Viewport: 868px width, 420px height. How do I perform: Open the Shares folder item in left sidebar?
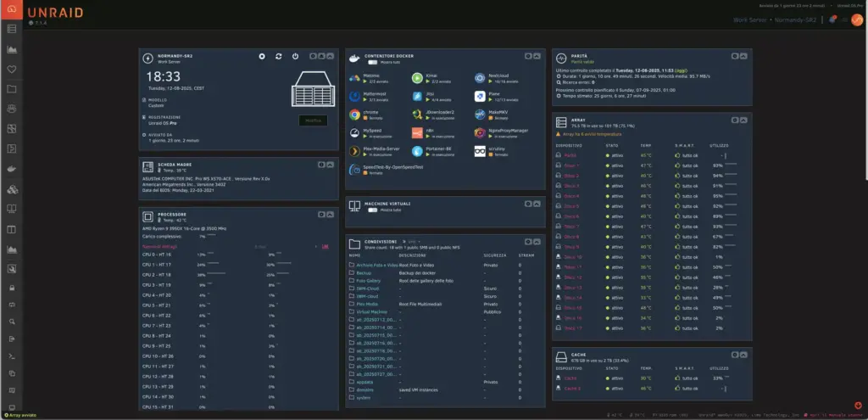[12, 88]
